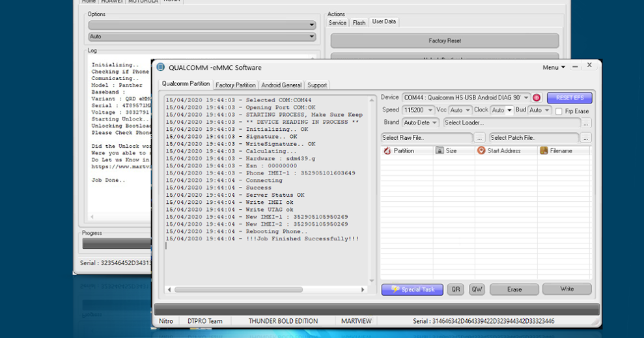Click the QR button
The image size is (644, 338).
click(x=455, y=290)
